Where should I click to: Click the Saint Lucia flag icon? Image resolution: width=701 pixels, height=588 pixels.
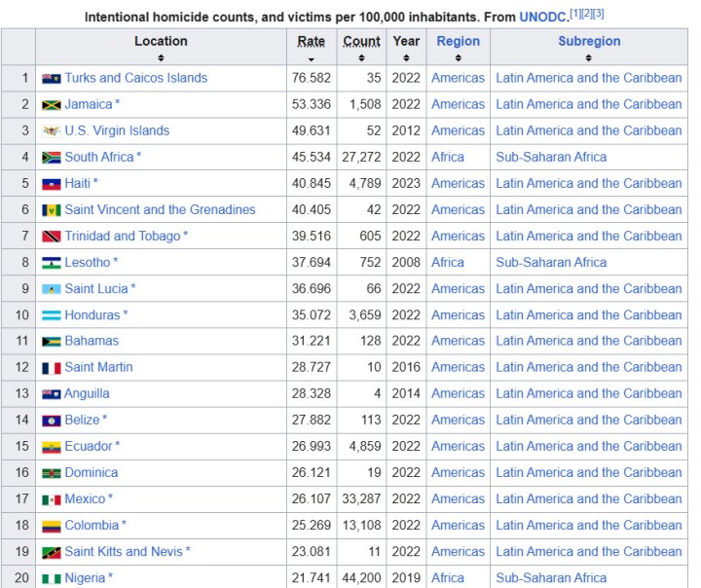point(52,289)
